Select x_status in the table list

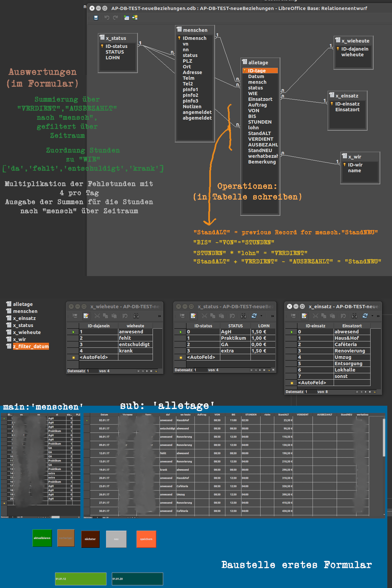(23, 325)
